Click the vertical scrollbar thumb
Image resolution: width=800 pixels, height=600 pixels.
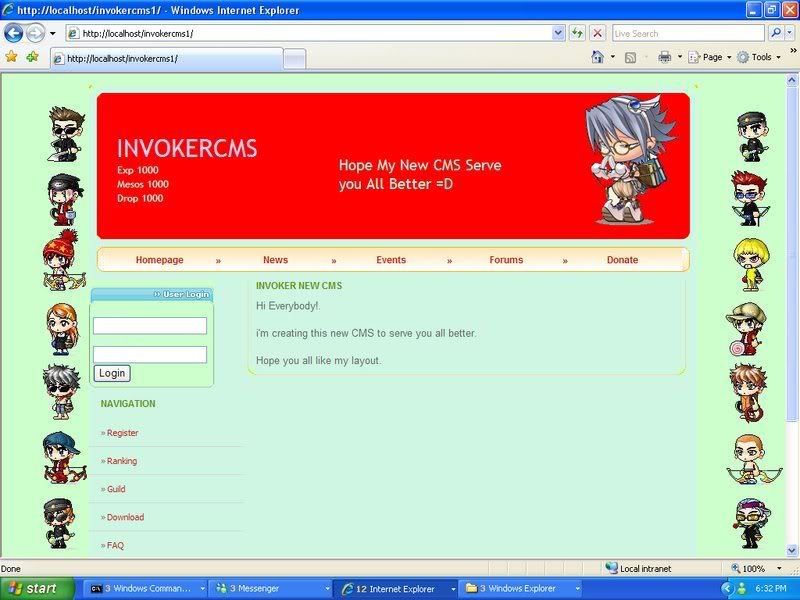[792, 253]
